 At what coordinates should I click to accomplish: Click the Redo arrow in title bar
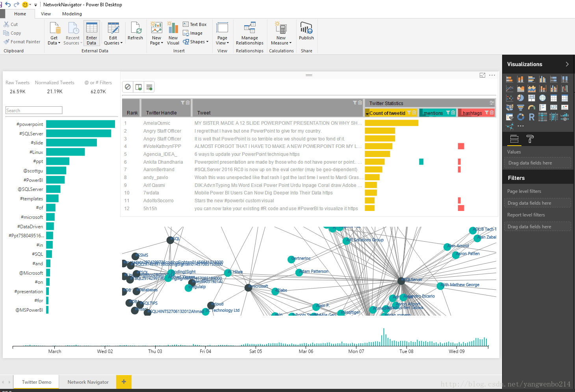[x=17, y=4]
